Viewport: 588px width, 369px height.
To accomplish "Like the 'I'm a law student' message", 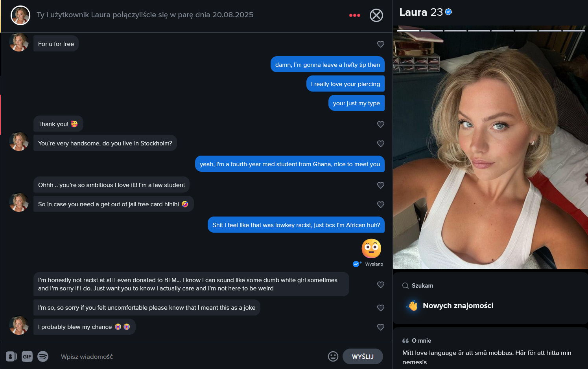I will click(381, 185).
